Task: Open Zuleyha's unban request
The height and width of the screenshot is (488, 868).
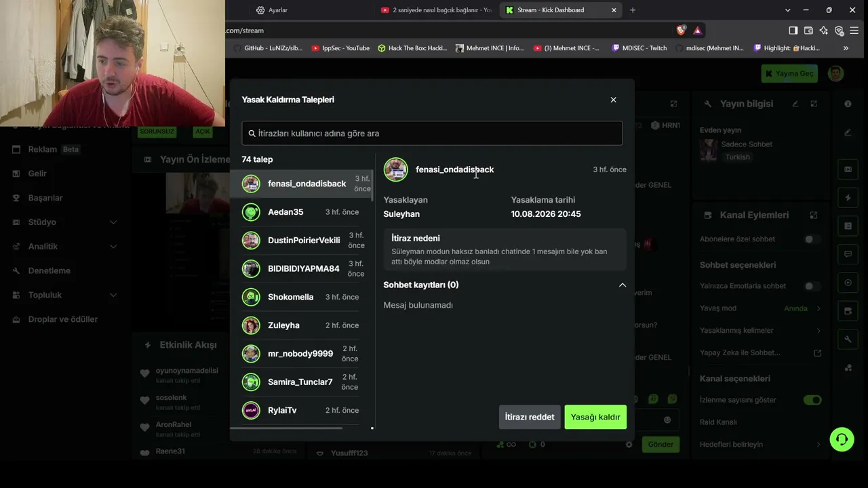Action: point(301,325)
